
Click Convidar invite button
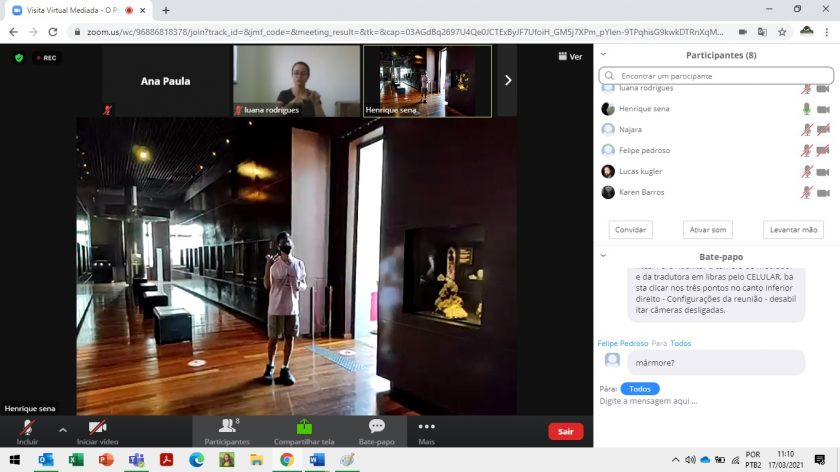pyautogui.click(x=631, y=230)
